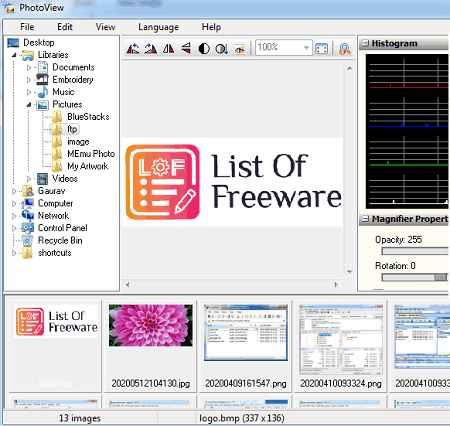Open the File menu

point(27,27)
